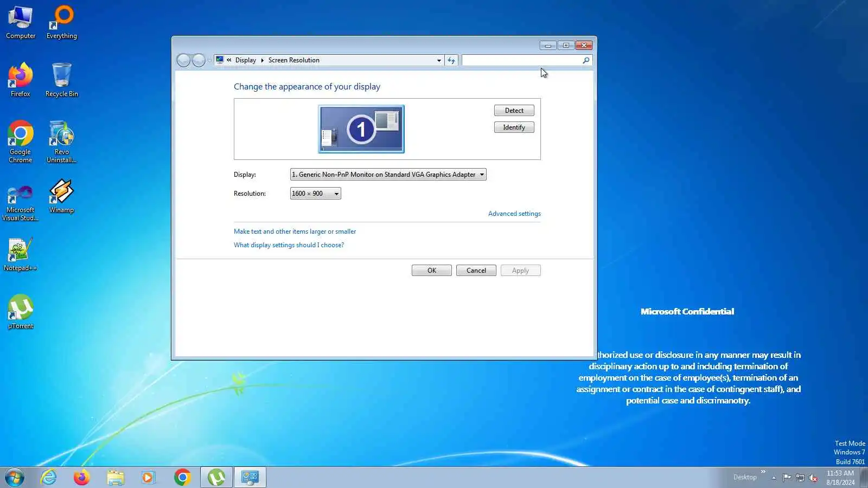Open the Action Center flag icon

click(787, 478)
